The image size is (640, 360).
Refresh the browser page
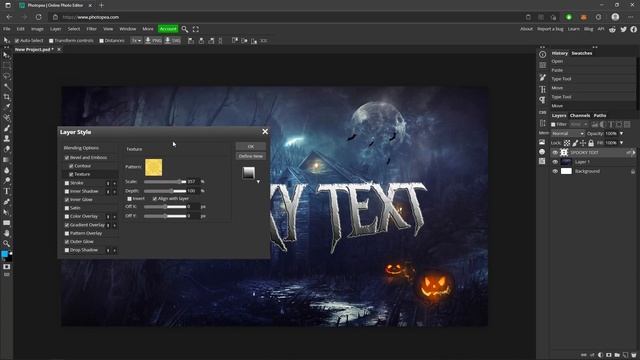coord(38,17)
